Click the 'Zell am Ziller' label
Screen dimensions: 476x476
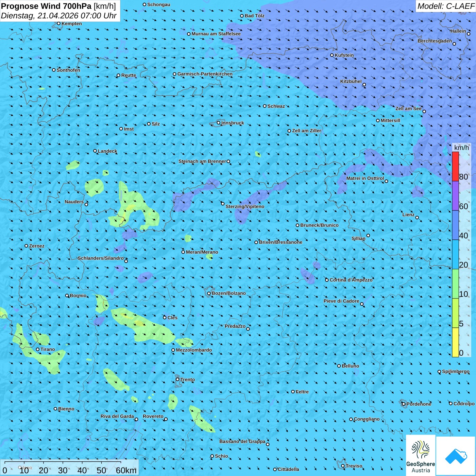(x=307, y=131)
